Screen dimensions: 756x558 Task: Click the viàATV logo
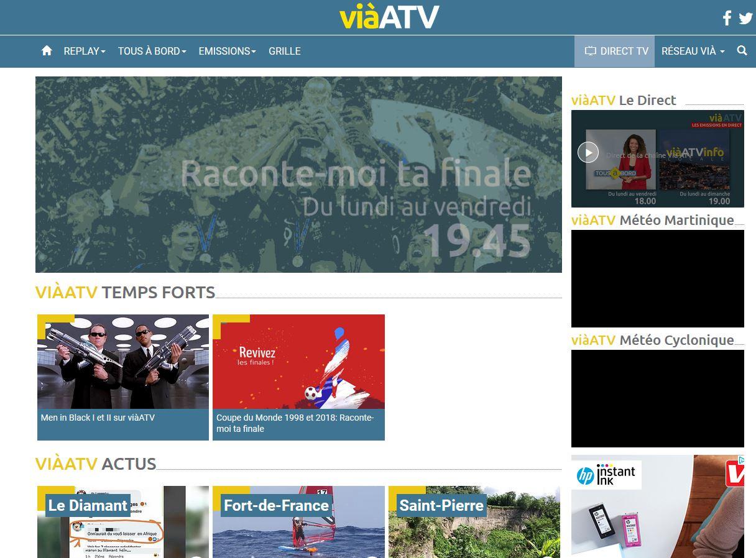tap(389, 17)
